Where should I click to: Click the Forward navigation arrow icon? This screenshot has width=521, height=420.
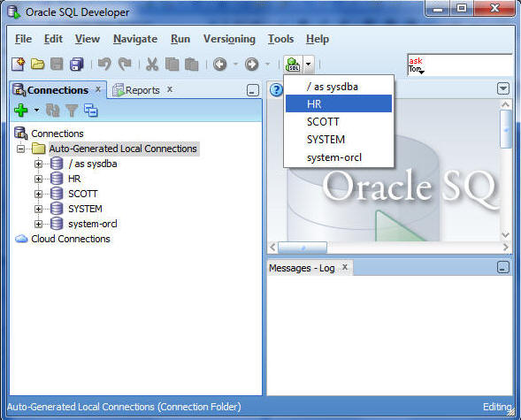(x=251, y=64)
